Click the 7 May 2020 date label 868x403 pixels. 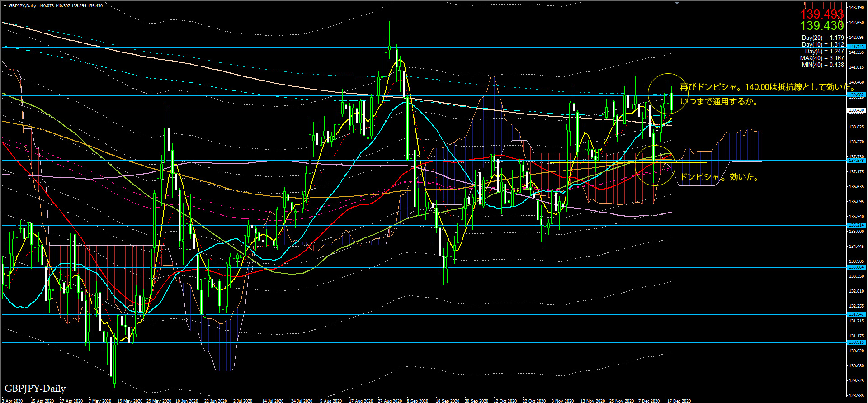100,401
